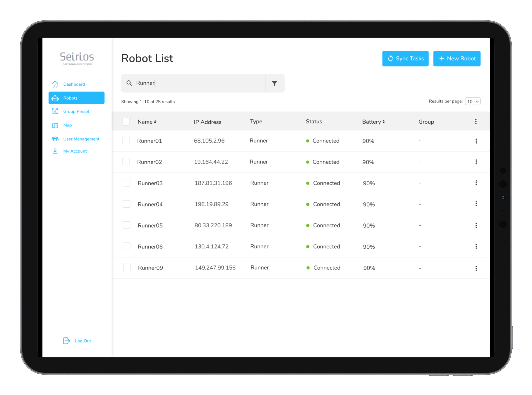Toggle the select-all header checkbox
This screenshot has width=532, height=395.
(126, 122)
